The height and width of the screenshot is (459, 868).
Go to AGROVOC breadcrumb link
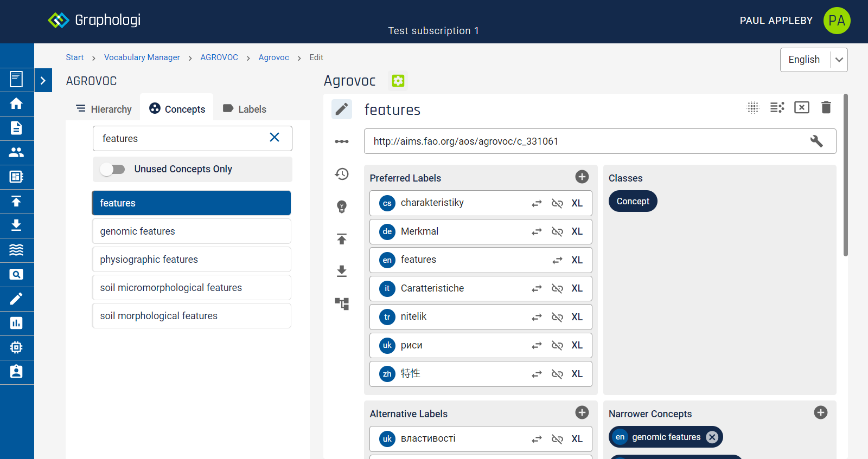coord(219,57)
